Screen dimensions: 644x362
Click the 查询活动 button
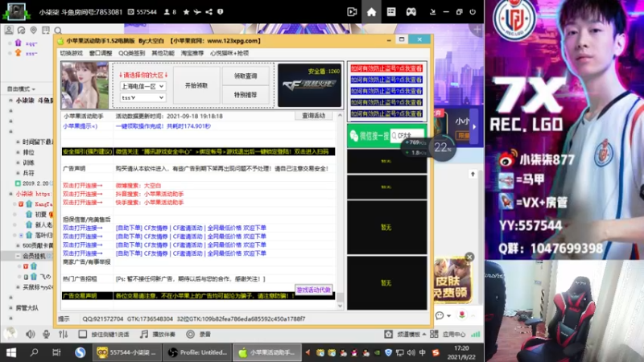pyautogui.click(x=314, y=116)
